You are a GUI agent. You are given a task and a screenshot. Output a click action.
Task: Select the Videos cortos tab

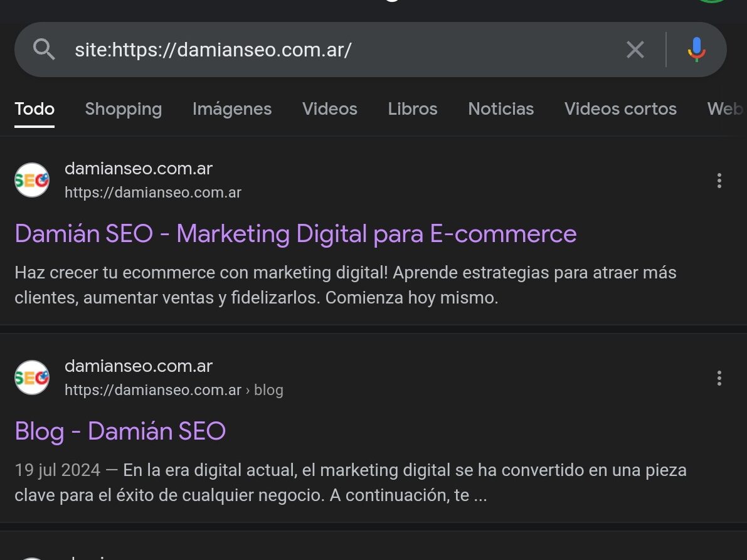click(x=620, y=109)
